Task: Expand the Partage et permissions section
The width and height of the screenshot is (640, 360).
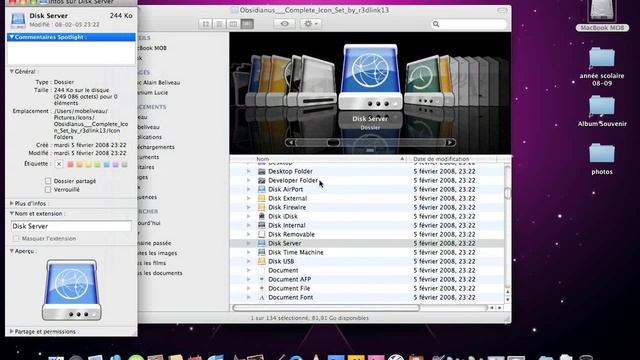Action: click(11, 331)
